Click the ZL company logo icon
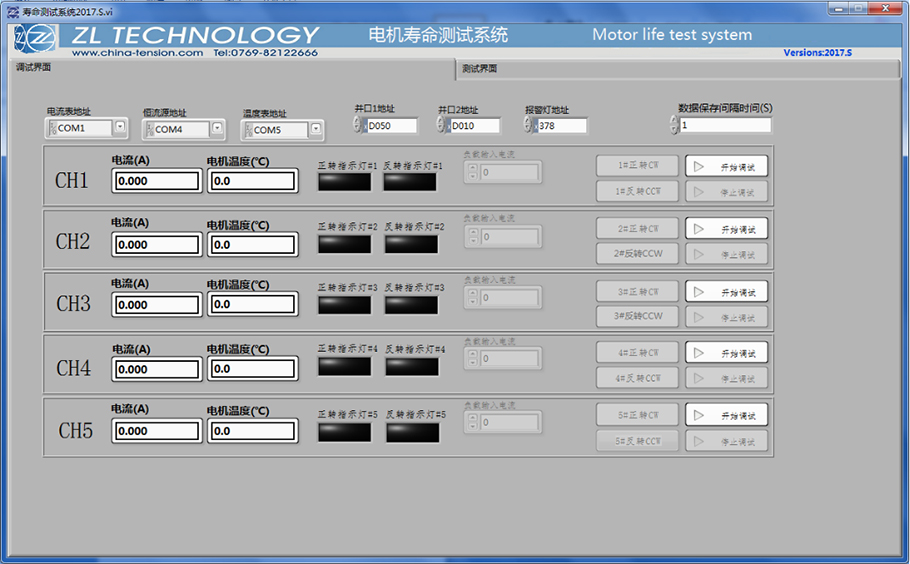Viewport: 910px width, 564px height. 39,39
